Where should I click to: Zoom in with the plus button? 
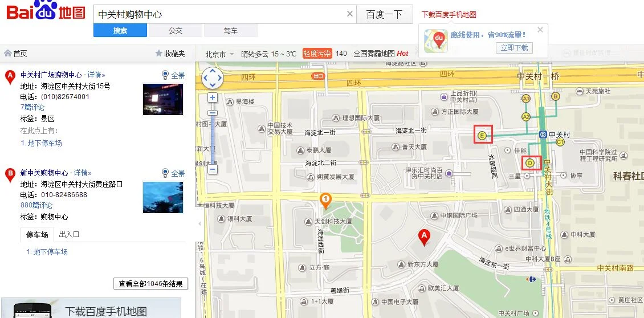point(213,98)
